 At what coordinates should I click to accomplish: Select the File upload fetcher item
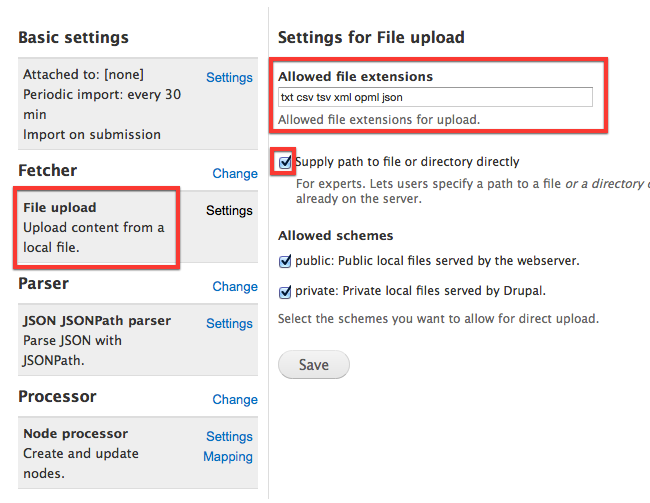coord(95,227)
